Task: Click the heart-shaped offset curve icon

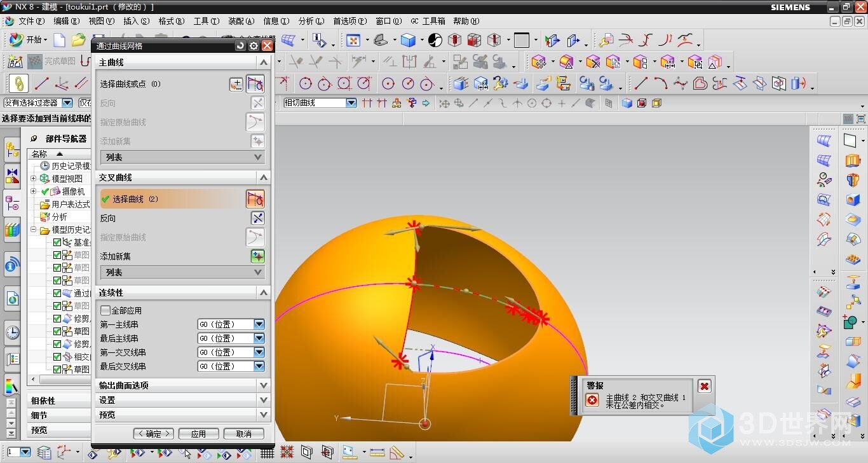Action: pyautogui.click(x=700, y=83)
